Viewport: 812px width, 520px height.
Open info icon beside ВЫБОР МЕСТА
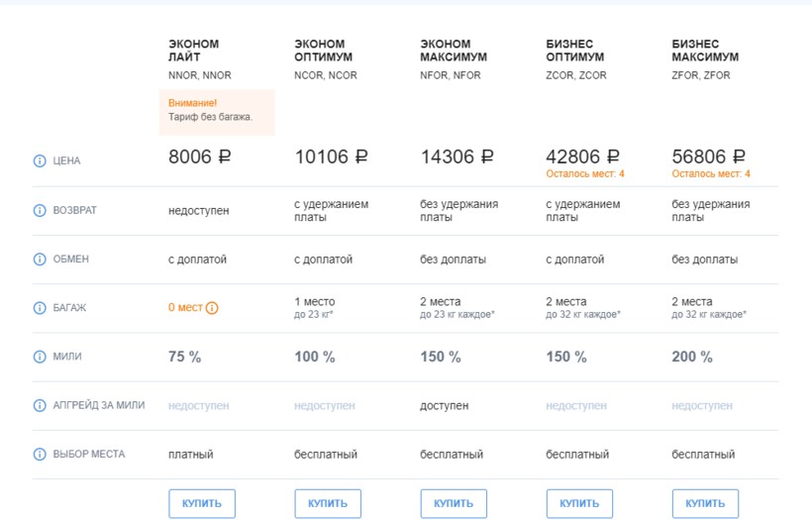pos(40,455)
